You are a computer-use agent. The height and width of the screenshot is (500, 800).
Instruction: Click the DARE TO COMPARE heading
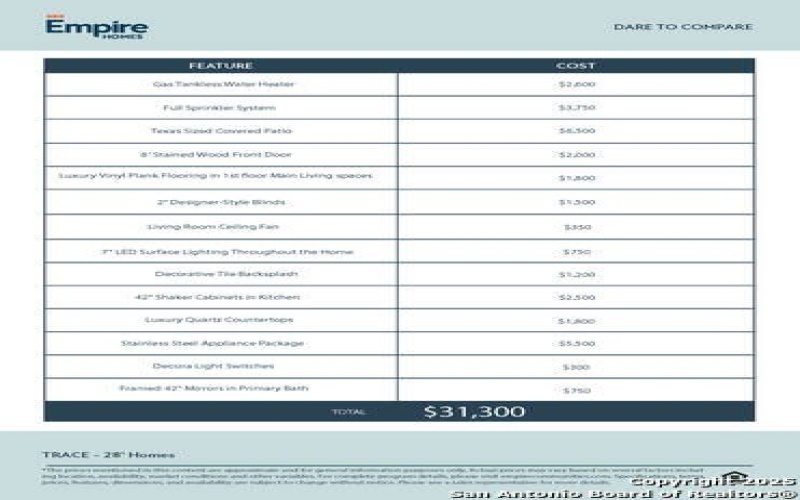click(x=683, y=27)
